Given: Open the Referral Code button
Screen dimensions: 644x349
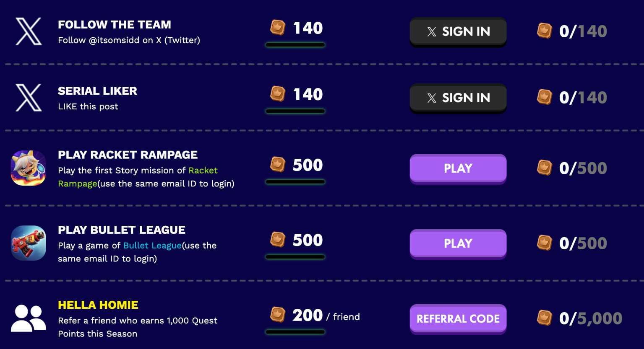Looking at the screenshot, I should [x=458, y=318].
